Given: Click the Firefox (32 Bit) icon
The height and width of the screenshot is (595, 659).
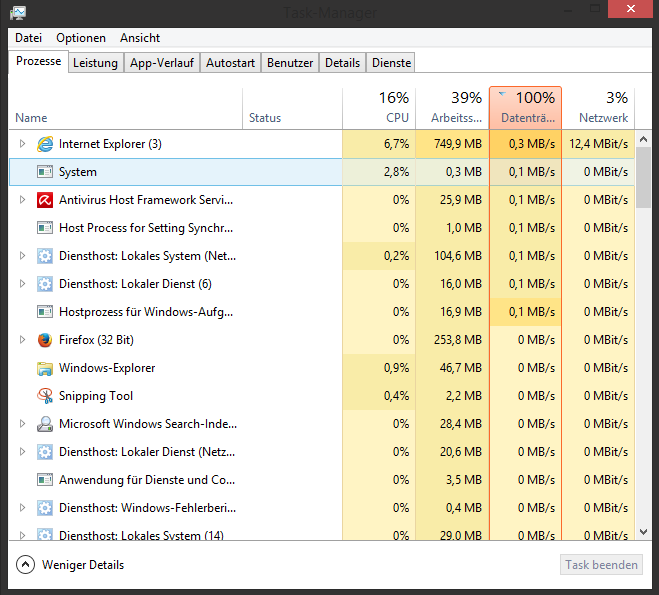Looking at the screenshot, I should tap(45, 340).
